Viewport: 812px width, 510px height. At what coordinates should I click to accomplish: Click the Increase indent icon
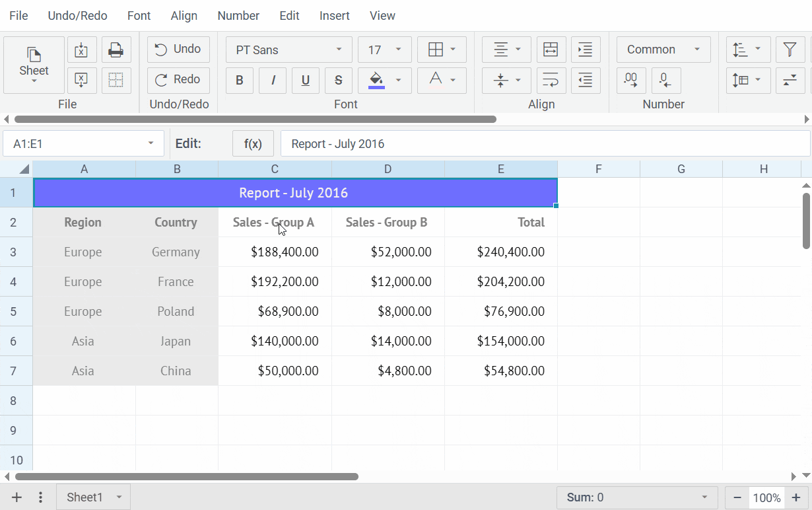(x=586, y=50)
